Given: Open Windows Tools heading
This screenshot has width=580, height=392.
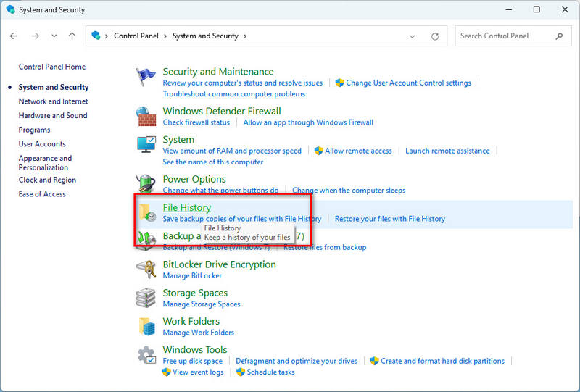Looking at the screenshot, I should [x=195, y=350].
